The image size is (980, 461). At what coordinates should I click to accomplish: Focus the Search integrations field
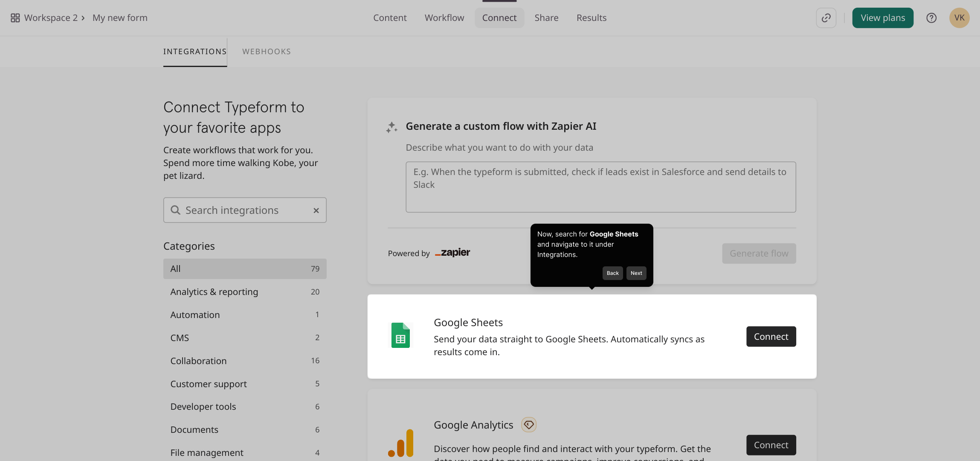(245, 210)
